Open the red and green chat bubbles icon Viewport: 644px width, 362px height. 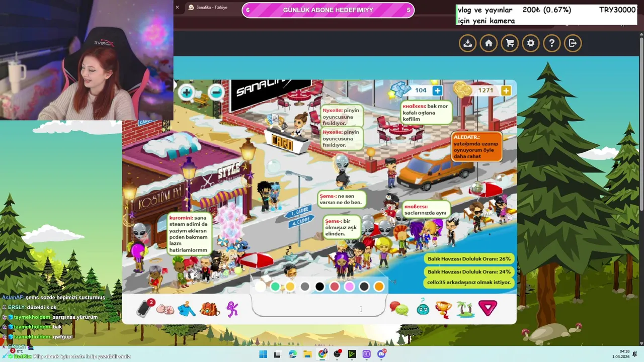(x=399, y=309)
